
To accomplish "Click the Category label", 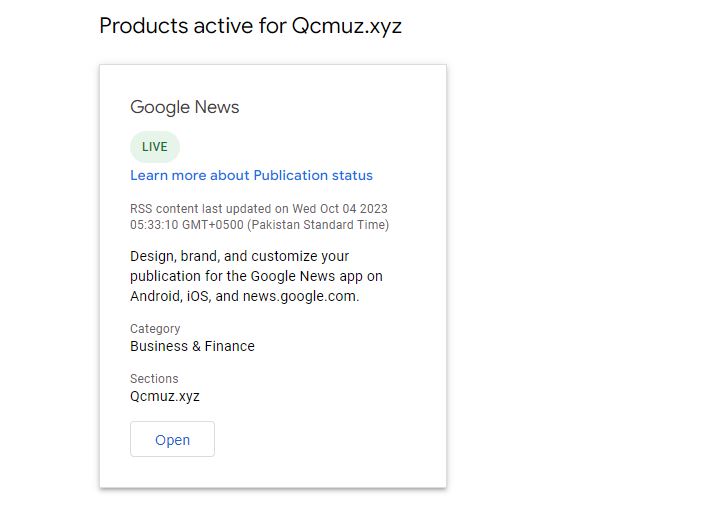I will (155, 329).
